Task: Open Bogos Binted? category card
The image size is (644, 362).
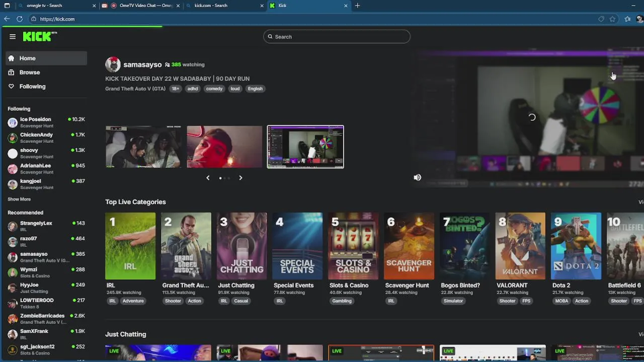Action: [465, 246]
